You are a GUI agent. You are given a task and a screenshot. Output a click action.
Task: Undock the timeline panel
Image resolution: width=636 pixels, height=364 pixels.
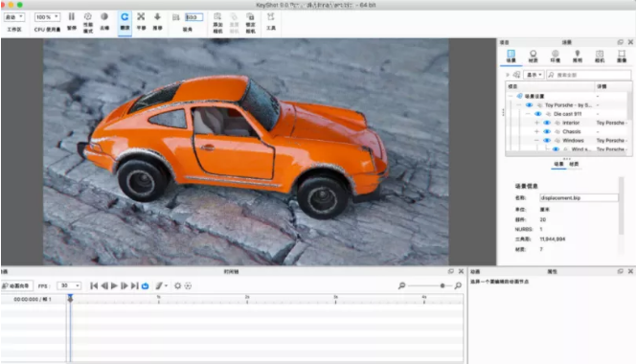click(450, 271)
